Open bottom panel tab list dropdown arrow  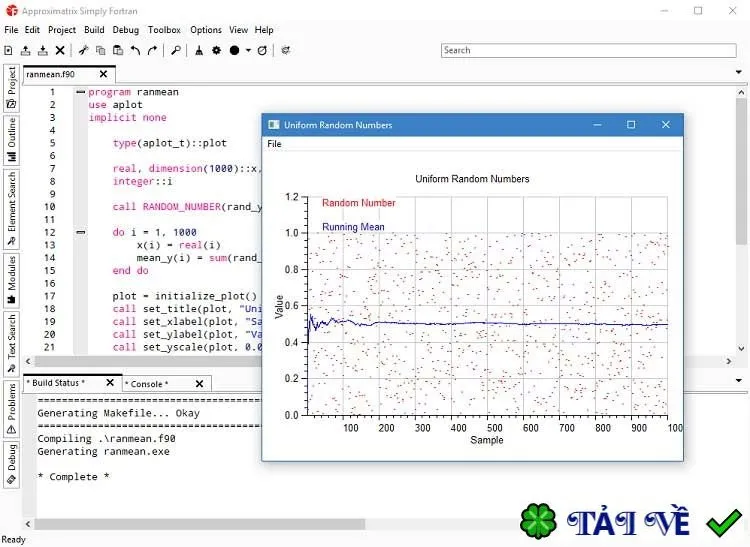coord(739,381)
